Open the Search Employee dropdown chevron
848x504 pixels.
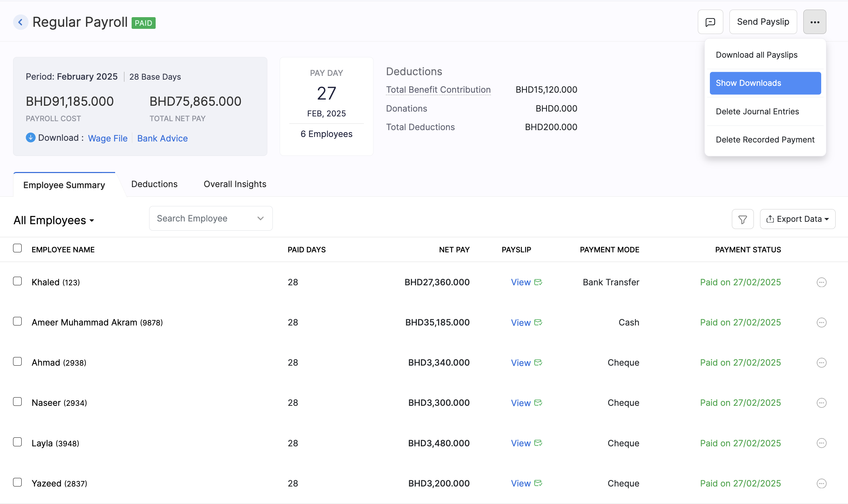[x=260, y=218]
